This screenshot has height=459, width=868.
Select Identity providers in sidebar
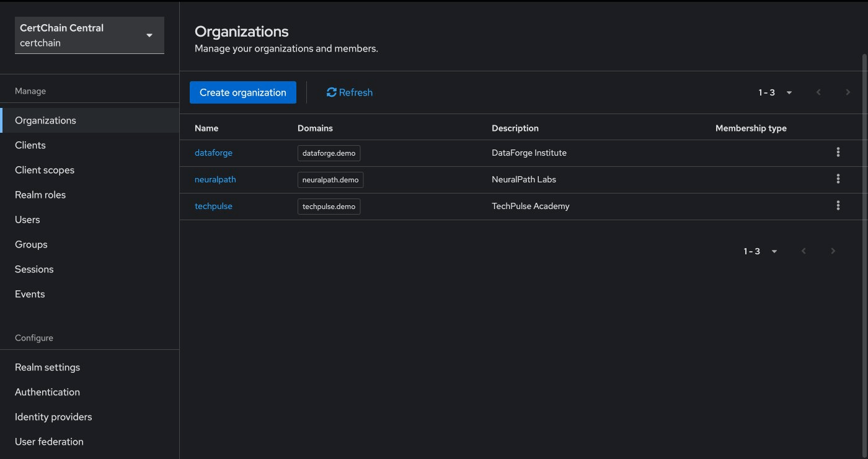click(53, 416)
